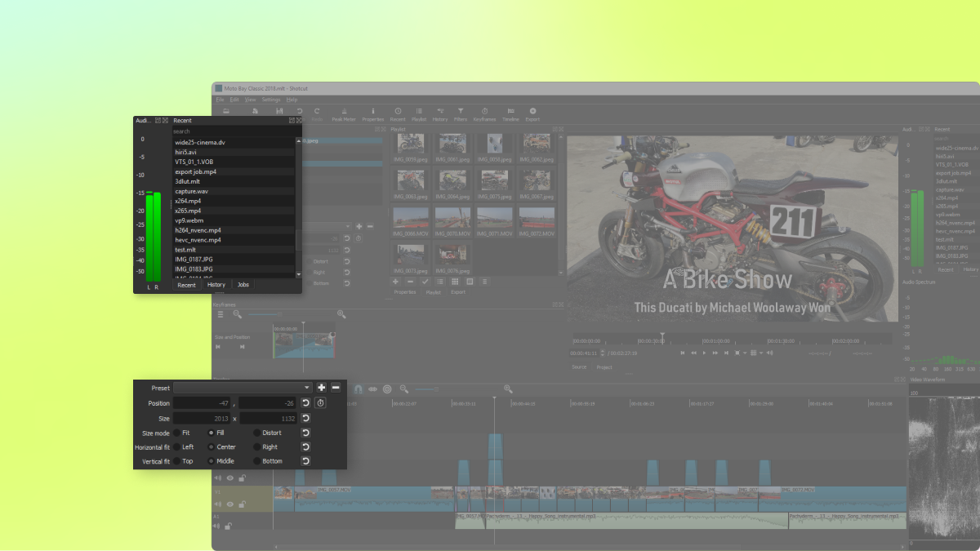Remove item with playlist minus button
Viewport: 980px width, 551px height.
tap(411, 282)
